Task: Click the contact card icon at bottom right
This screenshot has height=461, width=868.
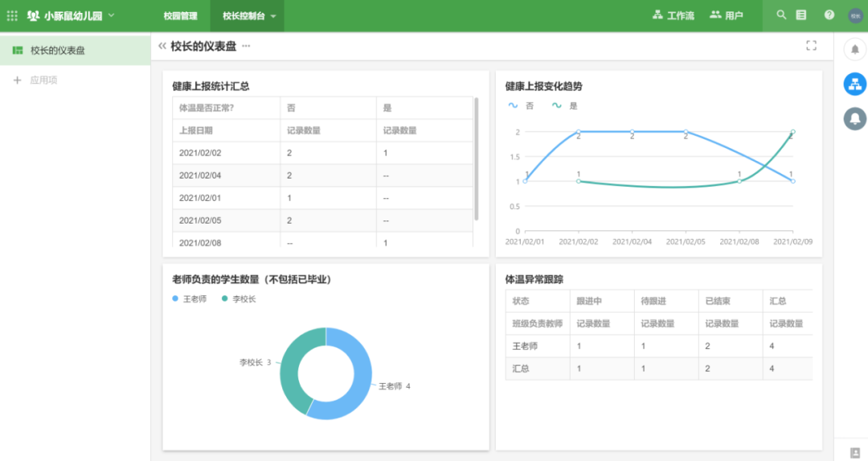Action: click(x=855, y=452)
